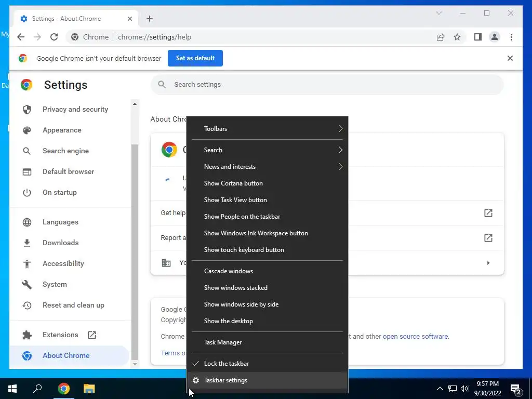Viewport: 532px width, 399px height.
Task: Toggle Show touch keyboard button
Action: coord(268,250)
